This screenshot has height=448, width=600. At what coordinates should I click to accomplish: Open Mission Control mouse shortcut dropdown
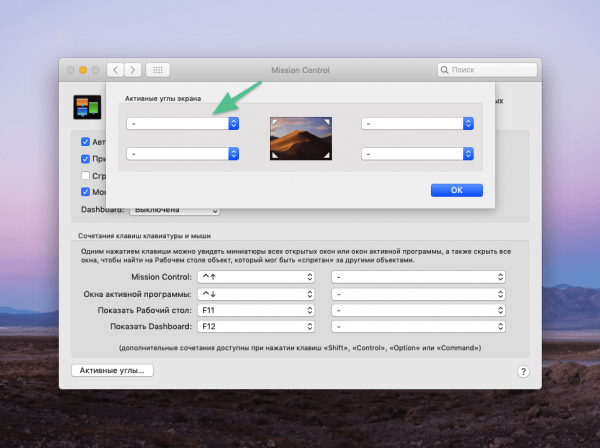418,277
